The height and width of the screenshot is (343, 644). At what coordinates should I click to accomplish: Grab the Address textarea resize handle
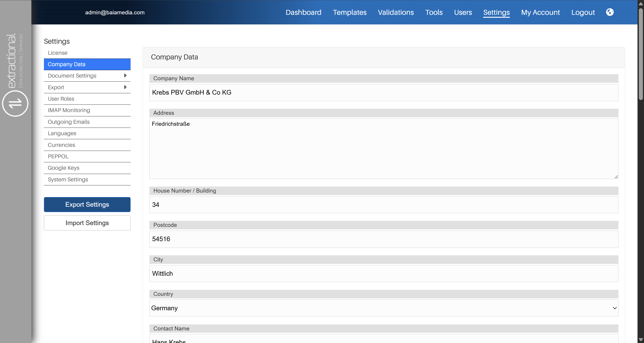click(x=616, y=177)
